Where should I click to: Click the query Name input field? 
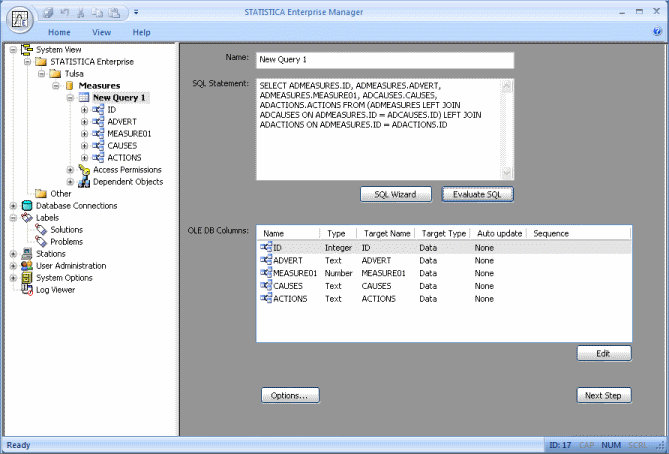pyautogui.click(x=384, y=60)
